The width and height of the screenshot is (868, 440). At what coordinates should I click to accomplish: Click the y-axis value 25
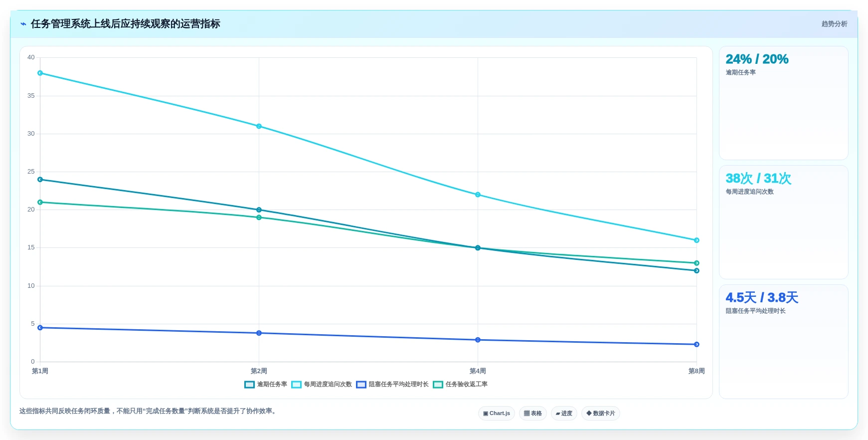[31, 172]
